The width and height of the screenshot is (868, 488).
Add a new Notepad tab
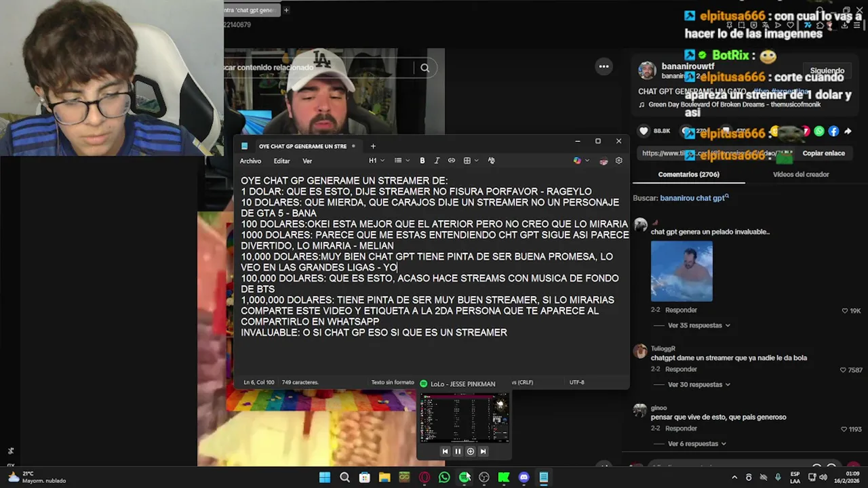click(372, 146)
